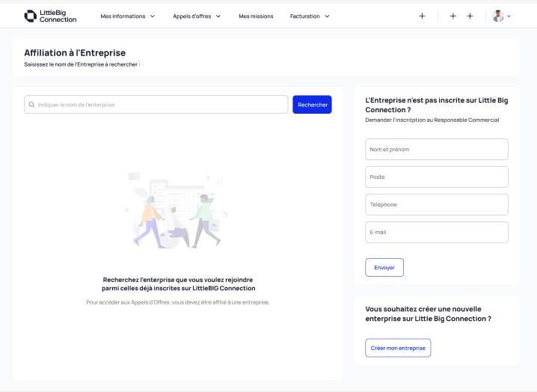The image size is (537, 392).
Task: Expand the Appels d'offres dropdown arrow
Action: pos(218,16)
